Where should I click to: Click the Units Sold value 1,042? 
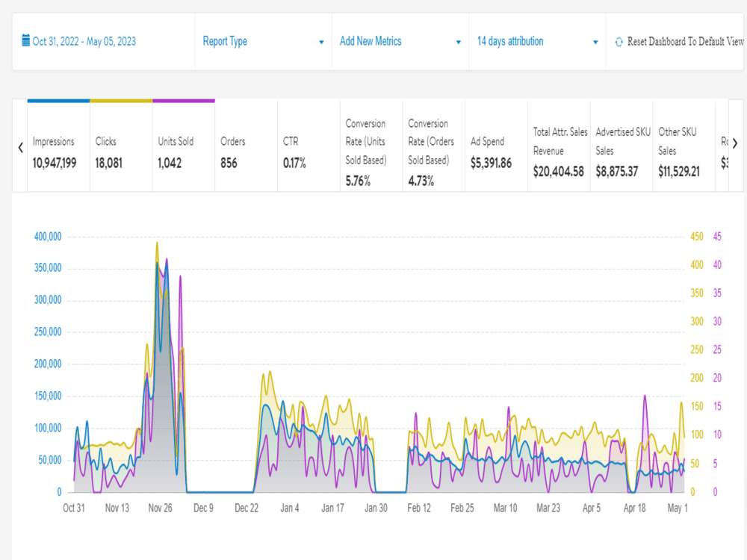(x=170, y=164)
